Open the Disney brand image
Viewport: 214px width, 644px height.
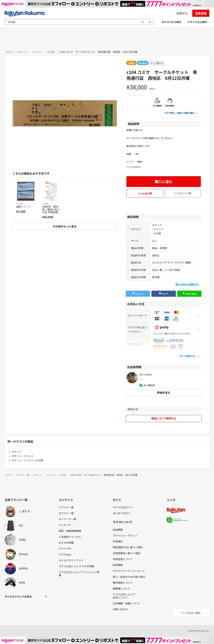[10, 554]
